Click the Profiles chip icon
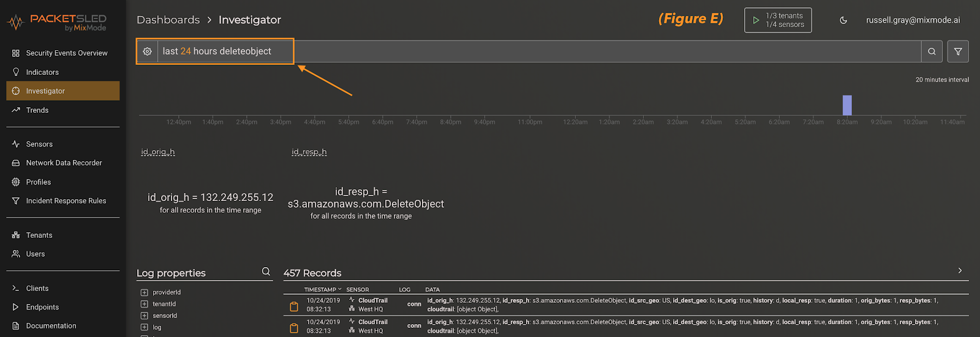 [16, 182]
